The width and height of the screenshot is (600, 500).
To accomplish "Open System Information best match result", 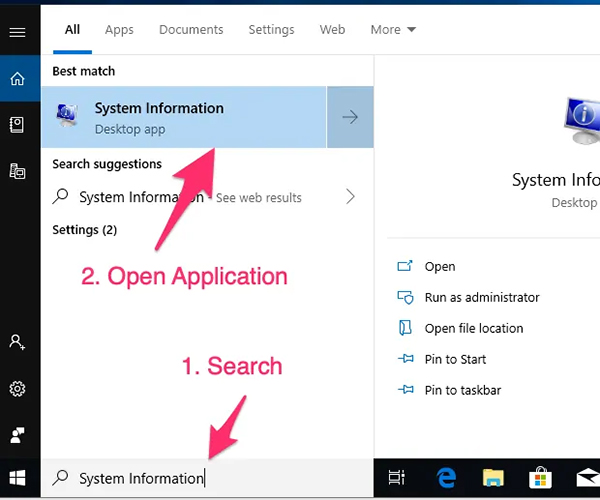I will click(184, 117).
